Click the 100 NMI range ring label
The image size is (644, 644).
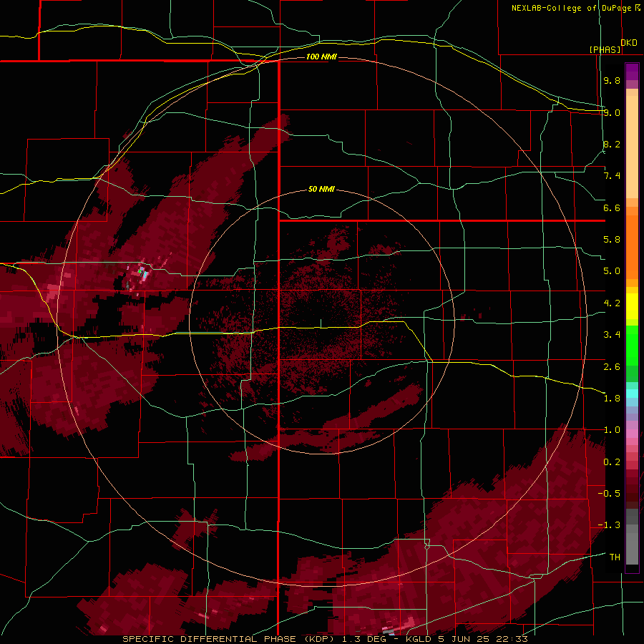[x=321, y=57]
